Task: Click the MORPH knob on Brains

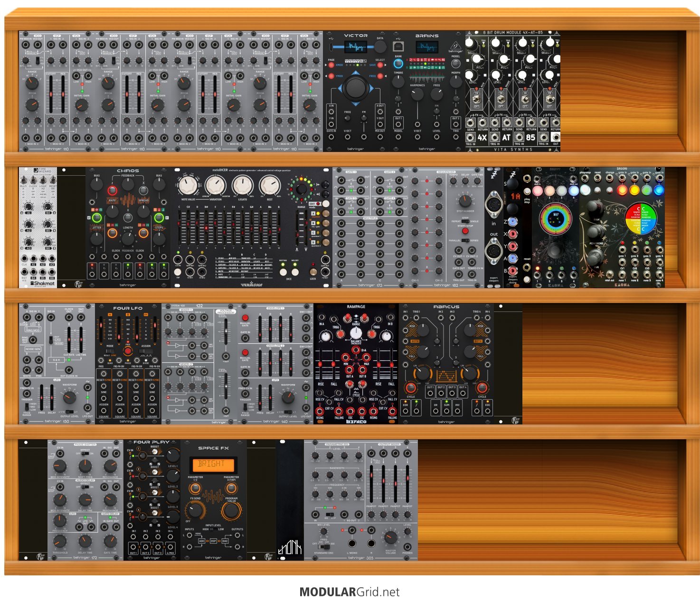Action: (x=455, y=82)
